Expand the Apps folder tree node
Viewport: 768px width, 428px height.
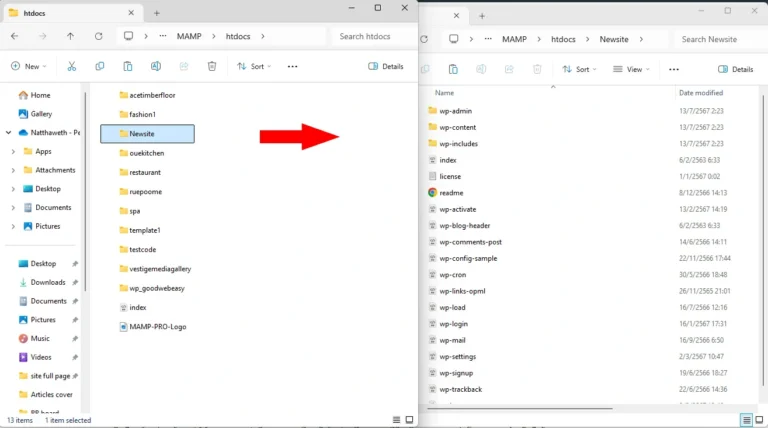pos(13,151)
